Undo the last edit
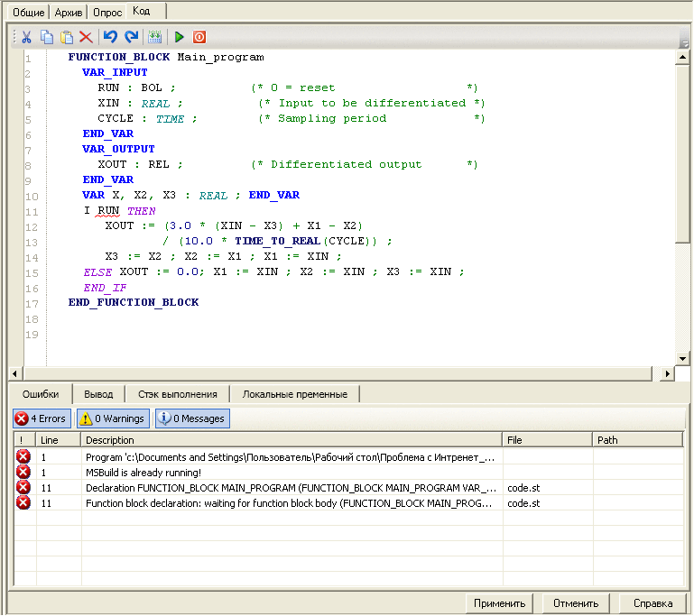This screenshot has width=694, height=616. click(x=110, y=37)
